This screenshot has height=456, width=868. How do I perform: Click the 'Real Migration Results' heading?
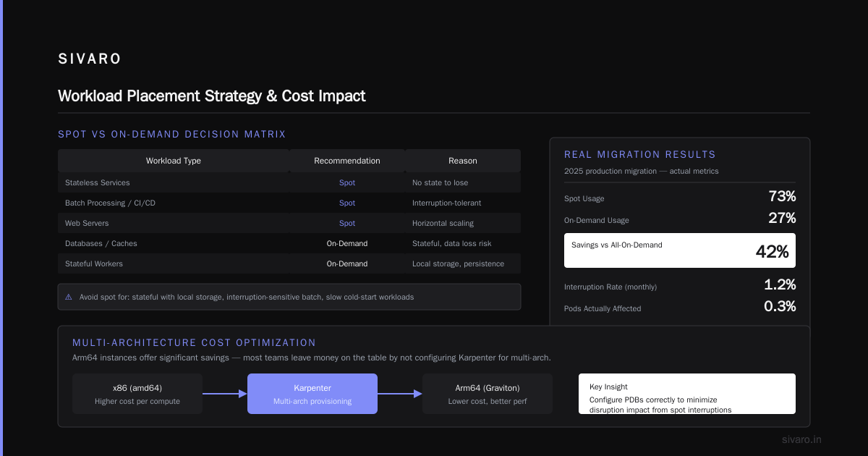point(640,154)
